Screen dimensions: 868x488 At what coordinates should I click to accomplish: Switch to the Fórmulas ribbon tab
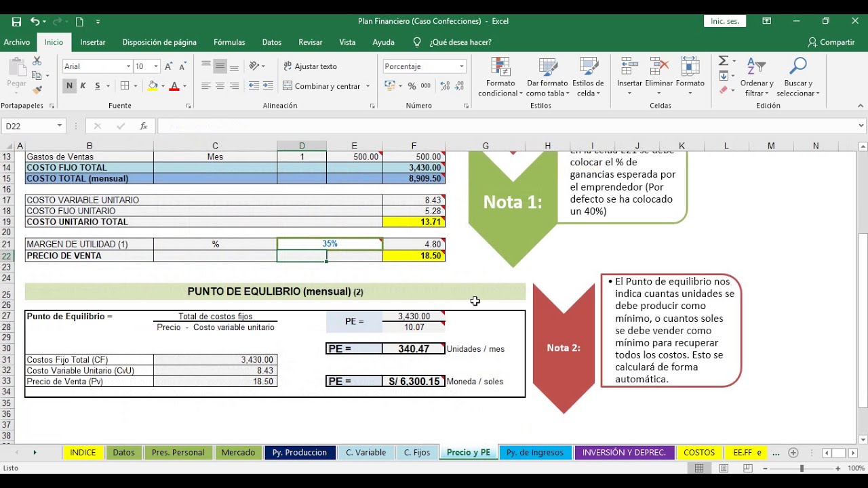pyautogui.click(x=229, y=42)
